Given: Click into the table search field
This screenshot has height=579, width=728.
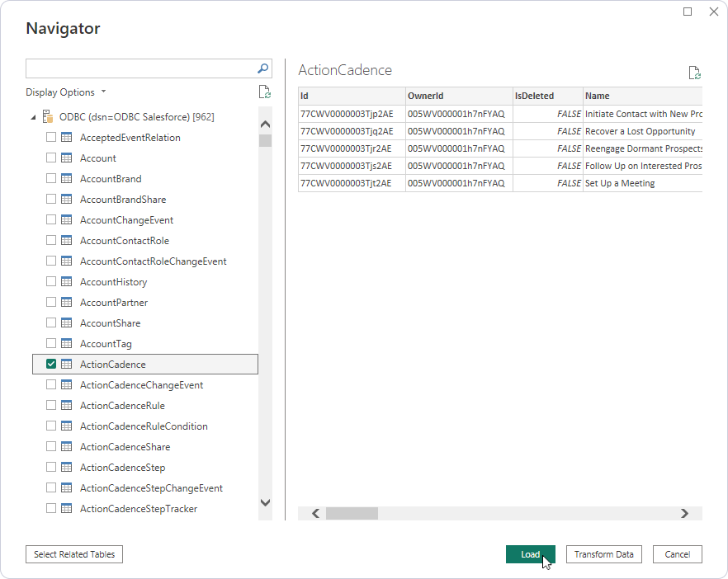Looking at the screenshot, I should point(140,68).
